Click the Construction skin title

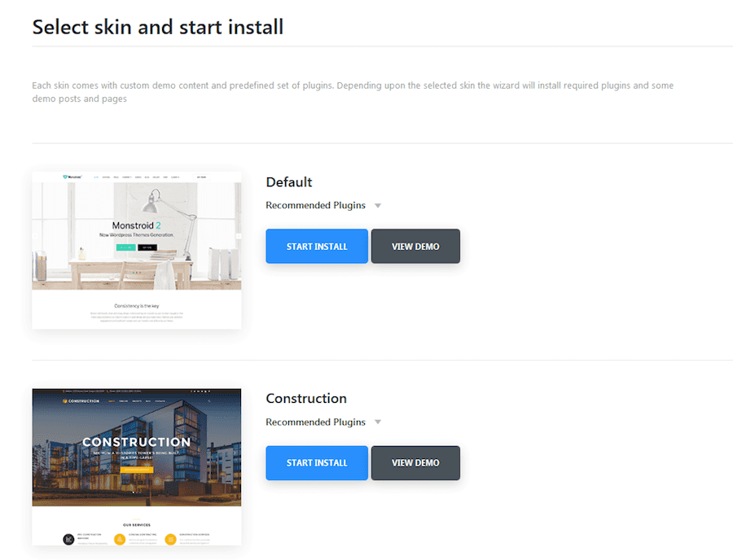tap(306, 398)
